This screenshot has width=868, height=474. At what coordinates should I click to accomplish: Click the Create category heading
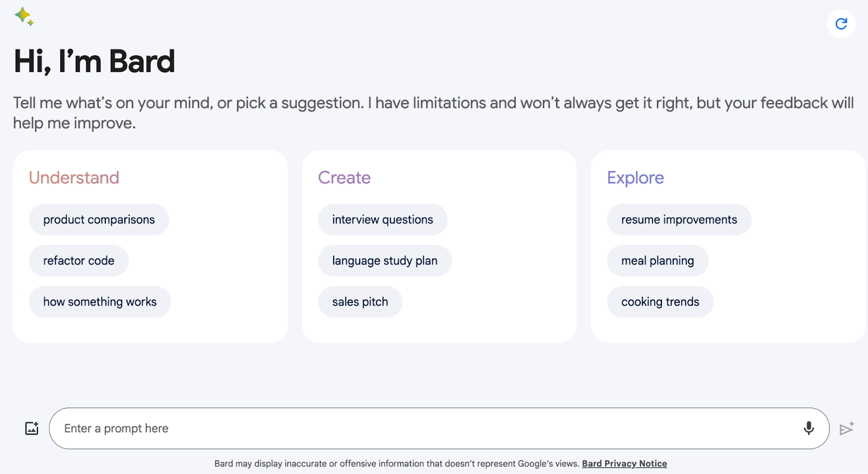(x=344, y=178)
